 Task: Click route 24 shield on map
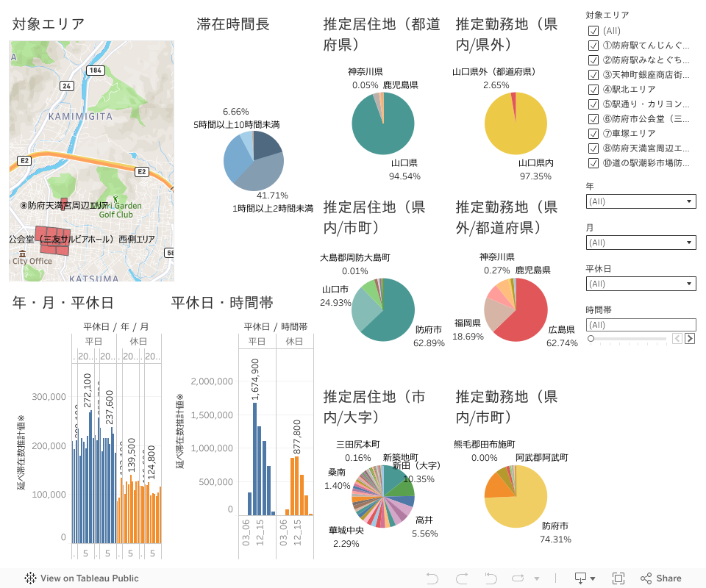(67, 86)
